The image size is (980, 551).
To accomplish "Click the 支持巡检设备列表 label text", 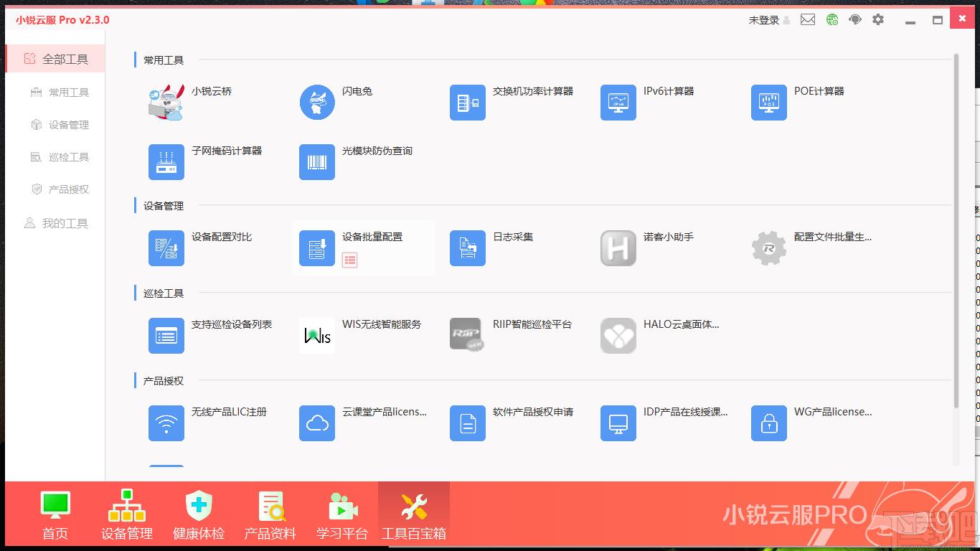I will [232, 324].
